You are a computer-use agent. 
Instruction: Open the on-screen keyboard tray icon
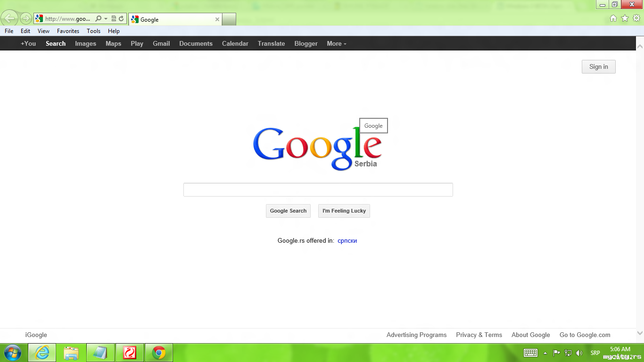531,353
